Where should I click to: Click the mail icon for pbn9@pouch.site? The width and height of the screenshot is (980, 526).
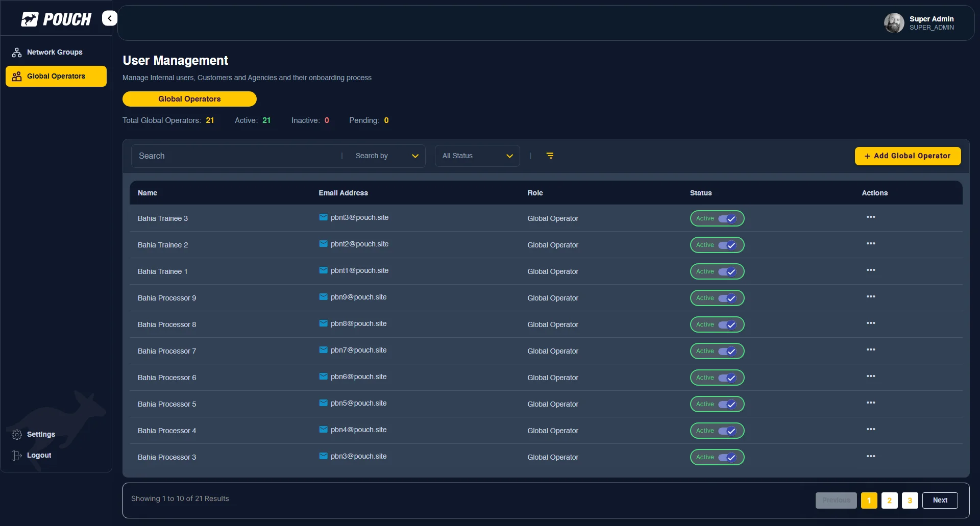click(323, 297)
